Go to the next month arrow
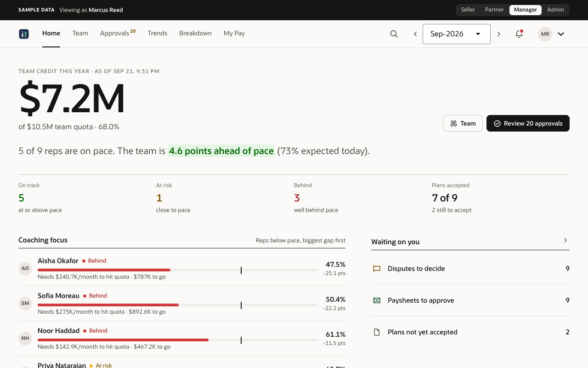 click(x=499, y=34)
